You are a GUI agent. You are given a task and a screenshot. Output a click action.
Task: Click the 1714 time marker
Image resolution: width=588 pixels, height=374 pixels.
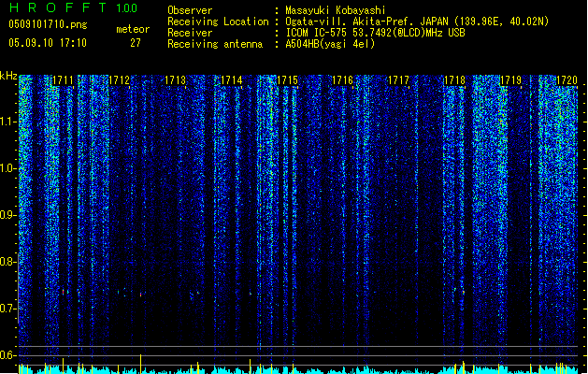point(232,80)
